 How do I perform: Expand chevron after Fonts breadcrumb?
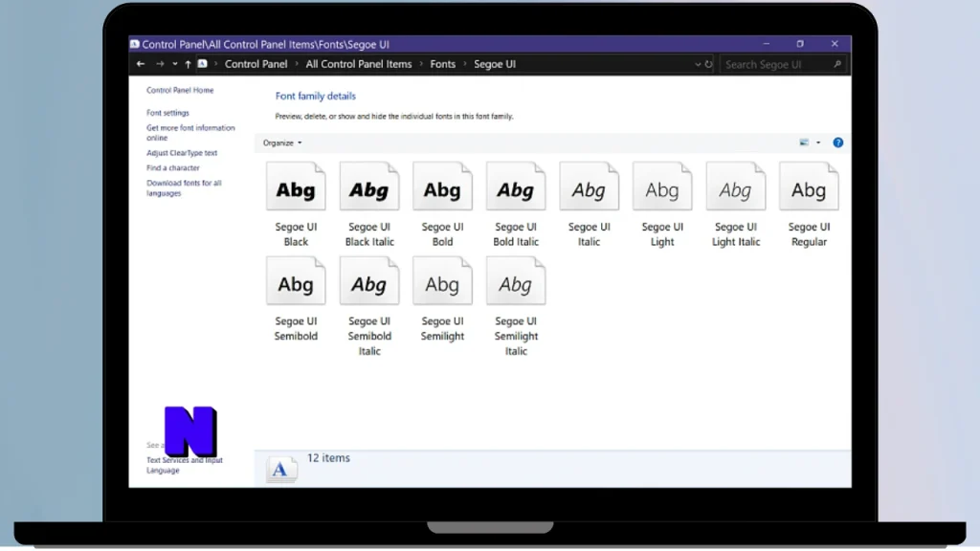(x=464, y=64)
